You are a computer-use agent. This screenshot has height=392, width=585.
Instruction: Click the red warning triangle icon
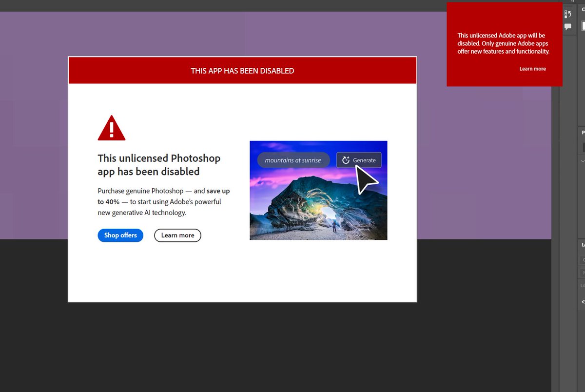tap(112, 128)
